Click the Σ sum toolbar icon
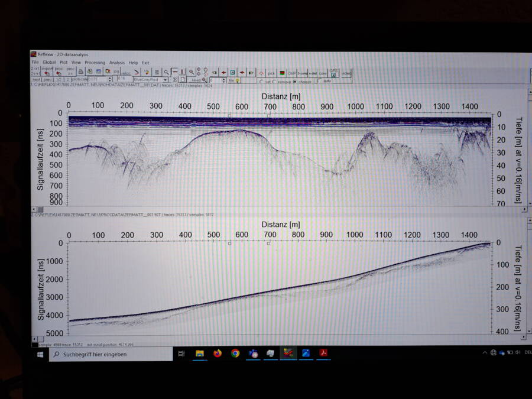532x399 pixels. [176, 79]
